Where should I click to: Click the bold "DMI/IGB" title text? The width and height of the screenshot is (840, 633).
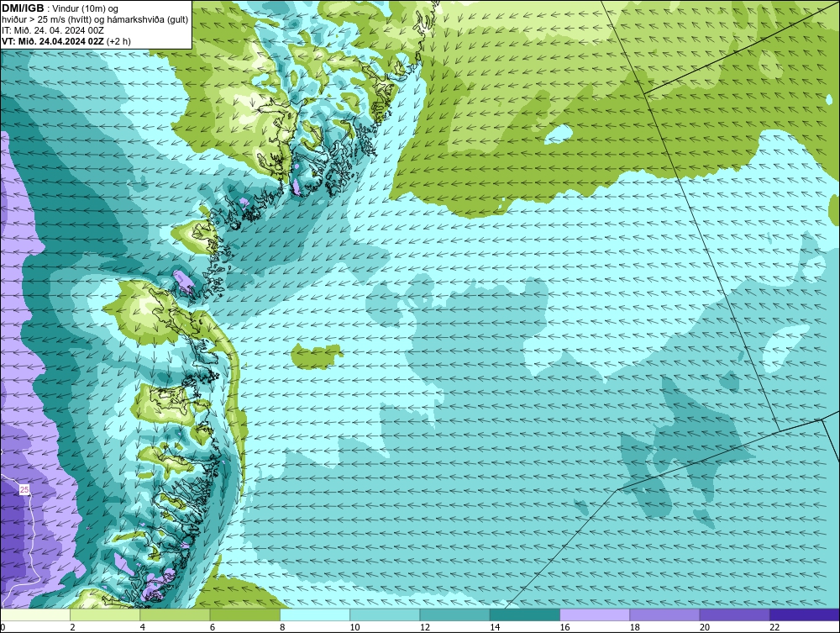coord(23,8)
